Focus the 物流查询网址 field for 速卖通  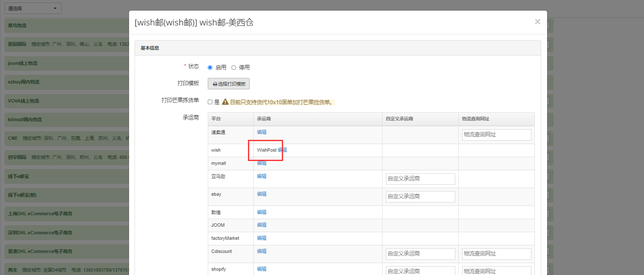pyautogui.click(x=496, y=135)
